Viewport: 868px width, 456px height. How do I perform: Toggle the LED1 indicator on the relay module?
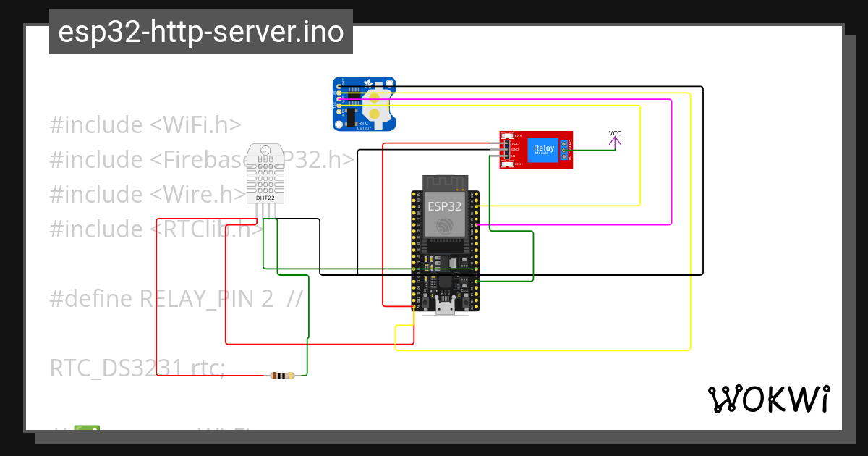[x=507, y=164]
